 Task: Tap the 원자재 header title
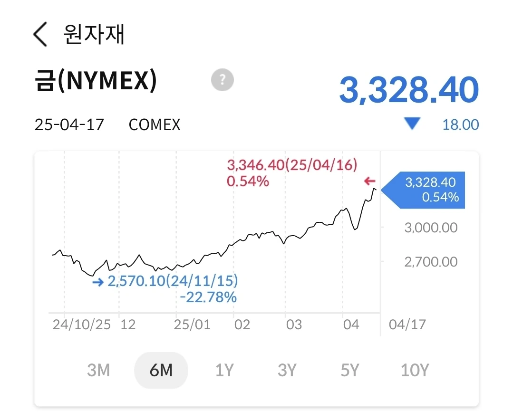point(94,34)
